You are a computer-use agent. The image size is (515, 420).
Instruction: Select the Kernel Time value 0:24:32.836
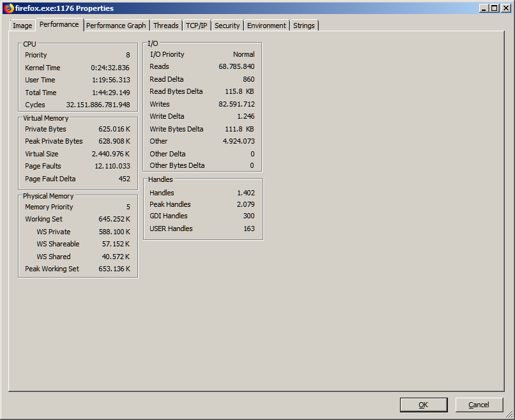(110, 68)
